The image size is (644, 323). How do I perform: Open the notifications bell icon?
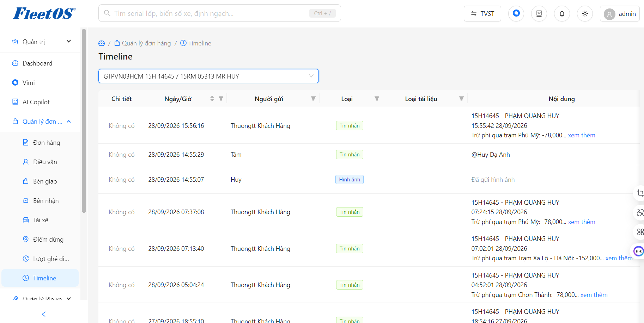(562, 14)
